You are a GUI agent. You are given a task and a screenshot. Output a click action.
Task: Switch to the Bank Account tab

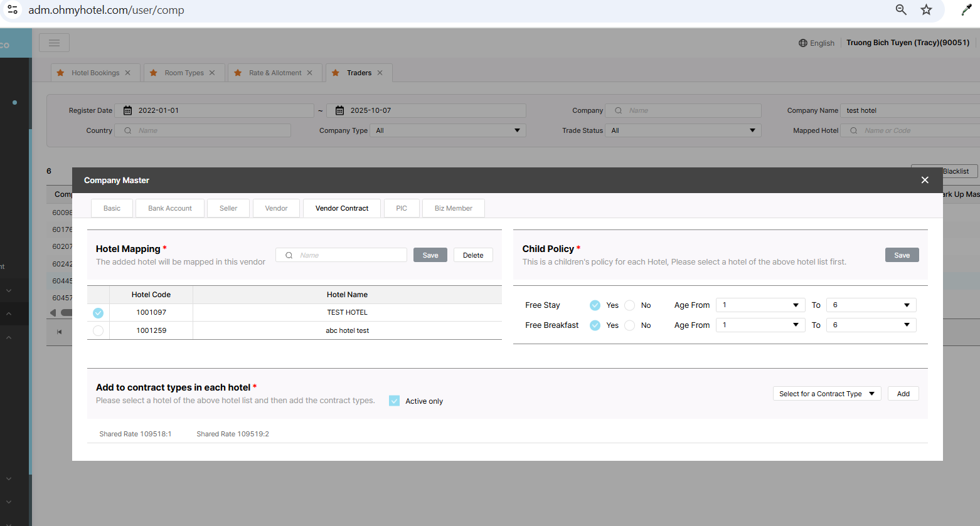(x=170, y=208)
